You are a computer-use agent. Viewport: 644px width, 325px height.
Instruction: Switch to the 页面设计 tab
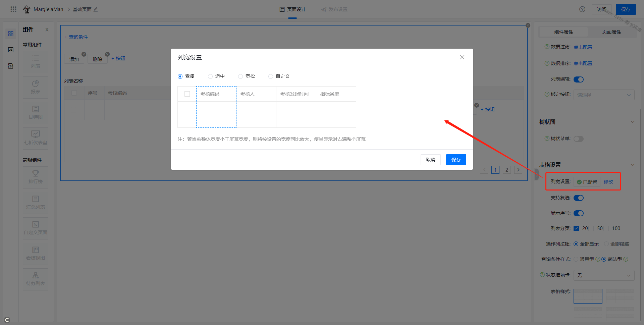(292, 9)
